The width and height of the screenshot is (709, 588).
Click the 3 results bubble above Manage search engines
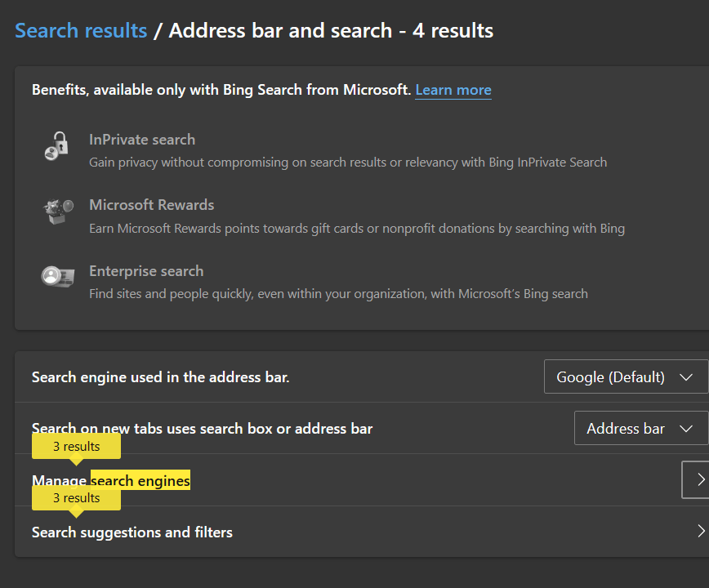point(76,447)
